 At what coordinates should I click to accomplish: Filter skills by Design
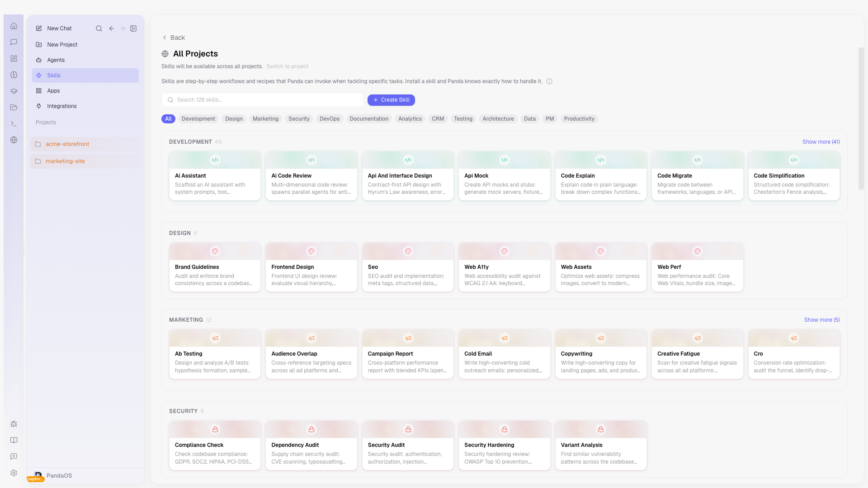click(234, 119)
